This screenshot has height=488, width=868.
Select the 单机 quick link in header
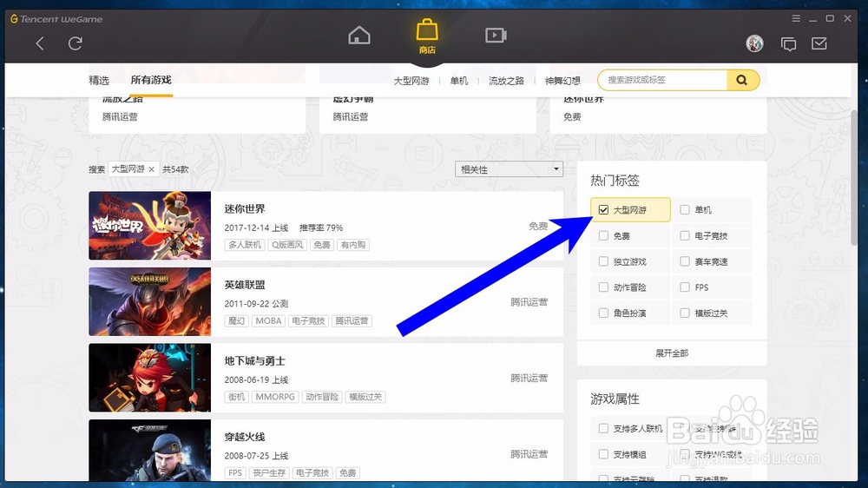click(459, 81)
